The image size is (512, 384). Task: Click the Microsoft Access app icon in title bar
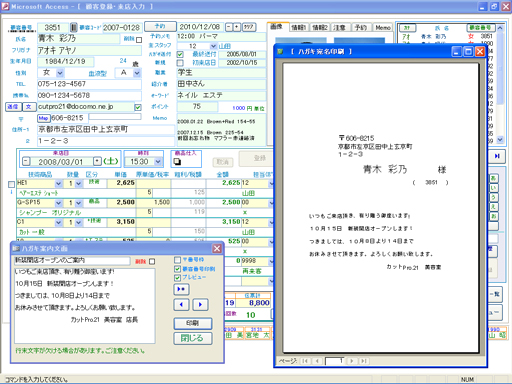pos(5,6)
